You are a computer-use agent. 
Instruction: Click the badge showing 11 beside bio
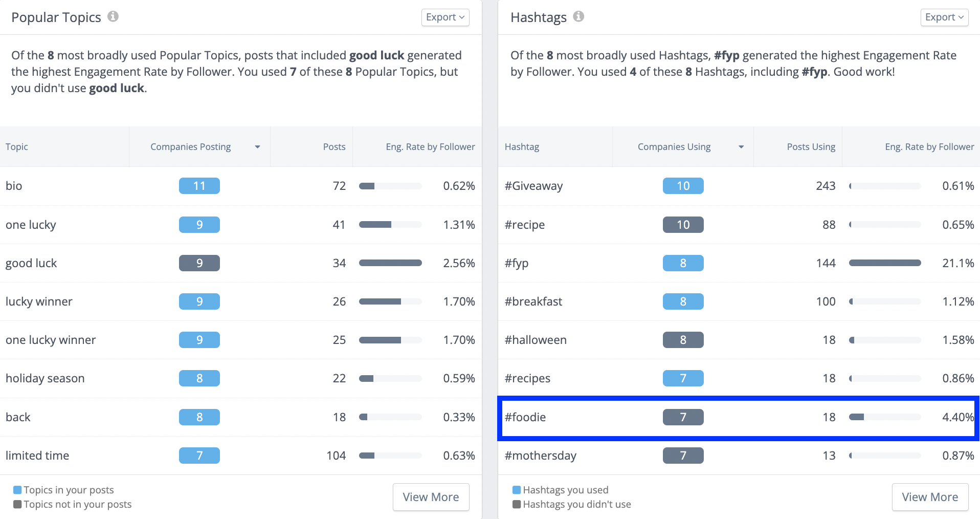199,185
